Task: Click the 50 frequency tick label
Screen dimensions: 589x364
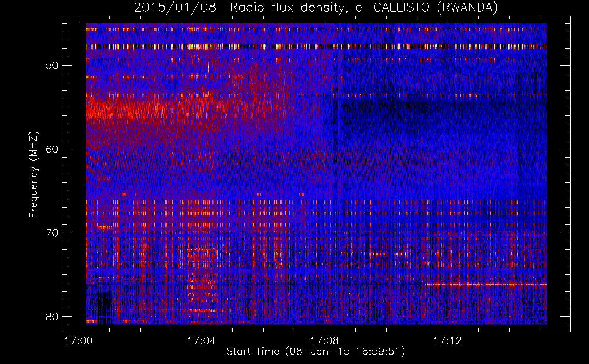Action: 52,66
